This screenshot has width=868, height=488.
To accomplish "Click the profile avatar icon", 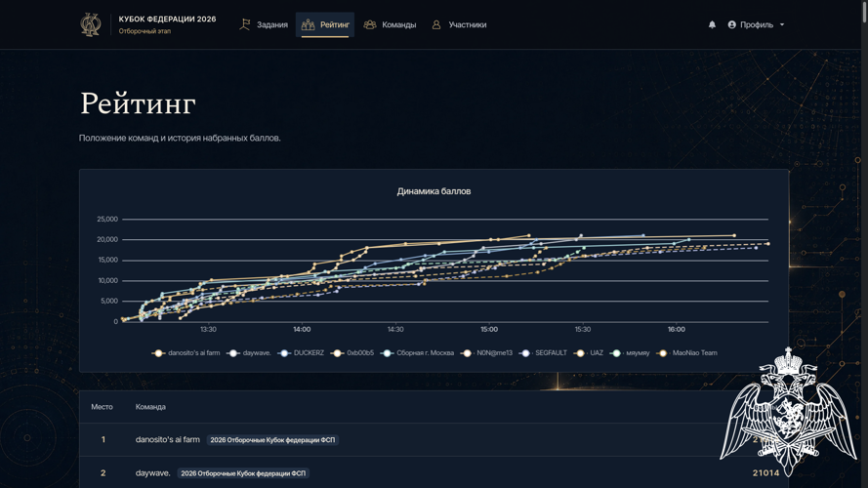I will click(732, 25).
